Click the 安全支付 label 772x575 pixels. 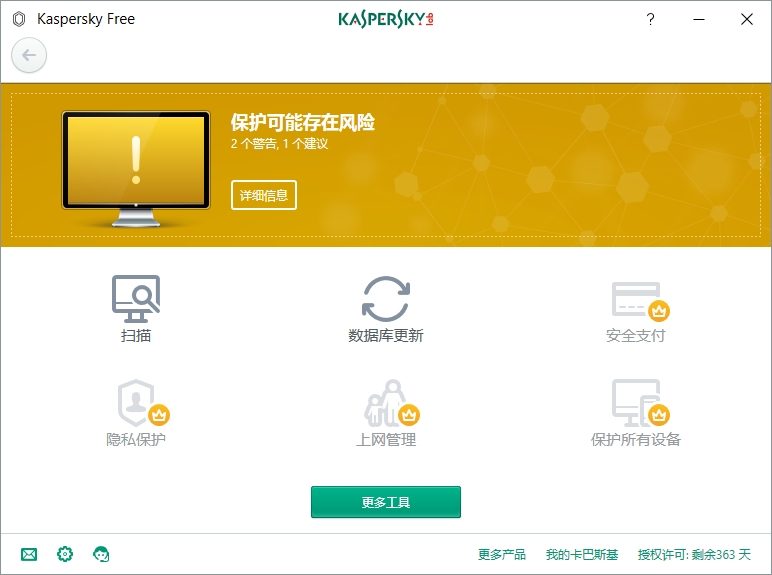pyautogui.click(x=636, y=336)
